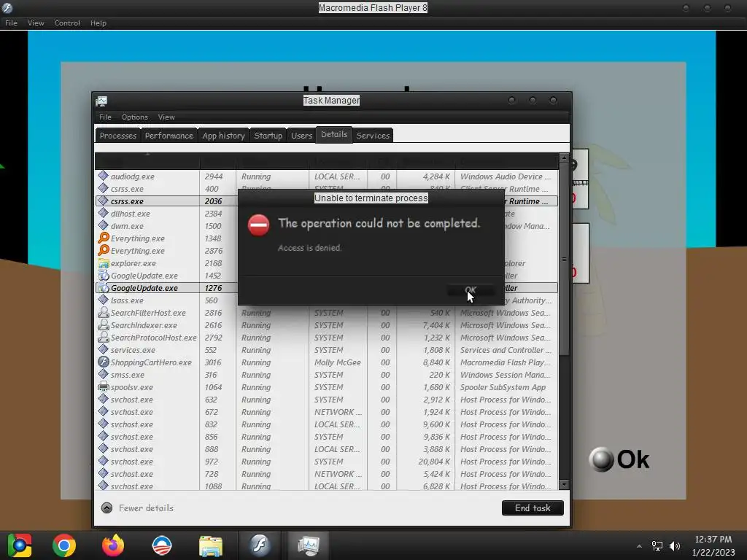This screenshot has height=560, width=747.
Task: Click the spoolsv.exe printer icon
Action: click(103, 386)
